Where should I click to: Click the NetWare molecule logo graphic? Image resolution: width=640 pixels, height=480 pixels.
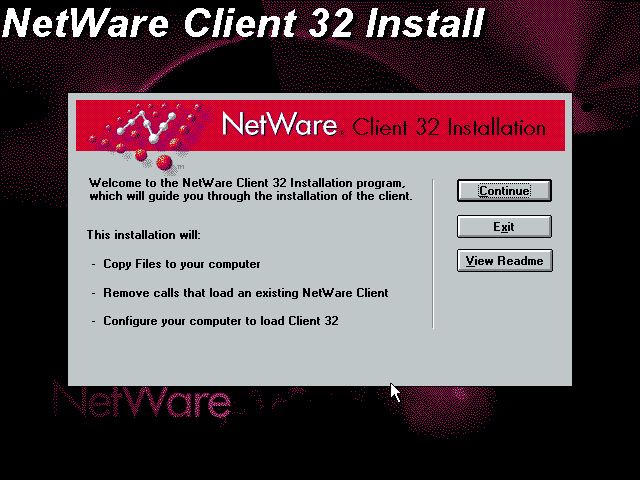[x=149, y=138]
